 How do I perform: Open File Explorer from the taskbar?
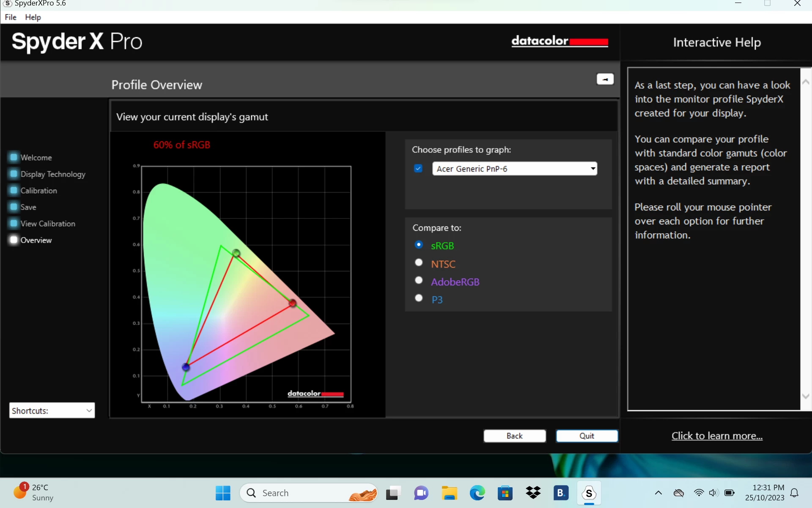pos(449,493)
